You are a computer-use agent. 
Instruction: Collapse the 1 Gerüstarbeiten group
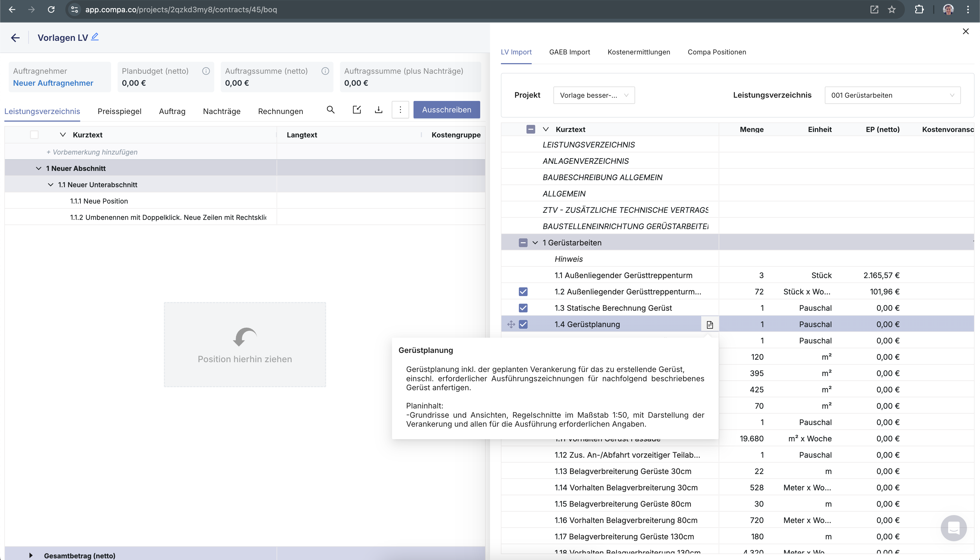[x=535, y=243]
